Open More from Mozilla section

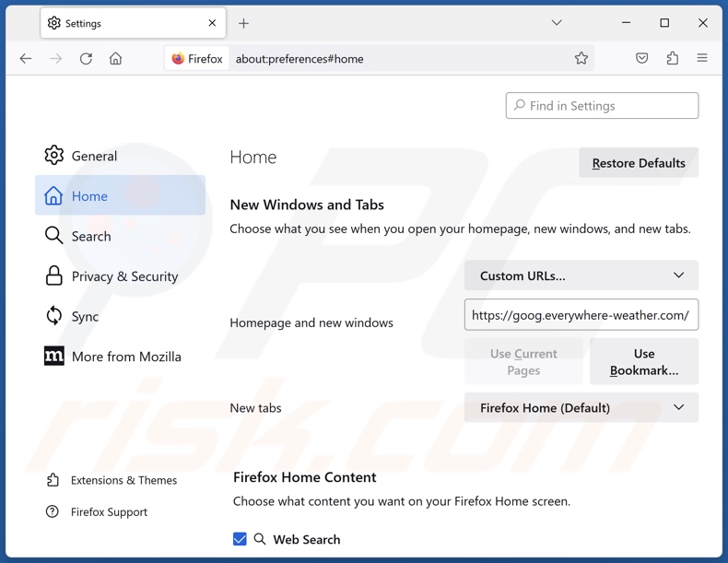(120, 357)
